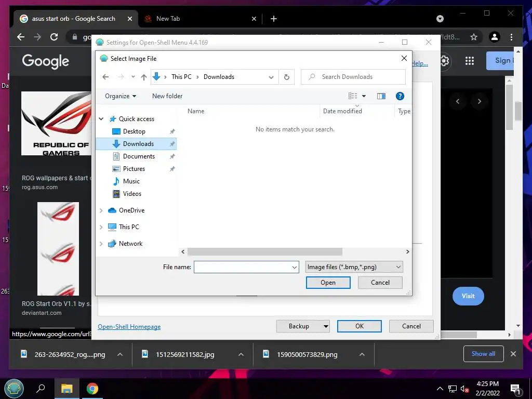
Task: Select Network in navigation pane
Action: 130,244
